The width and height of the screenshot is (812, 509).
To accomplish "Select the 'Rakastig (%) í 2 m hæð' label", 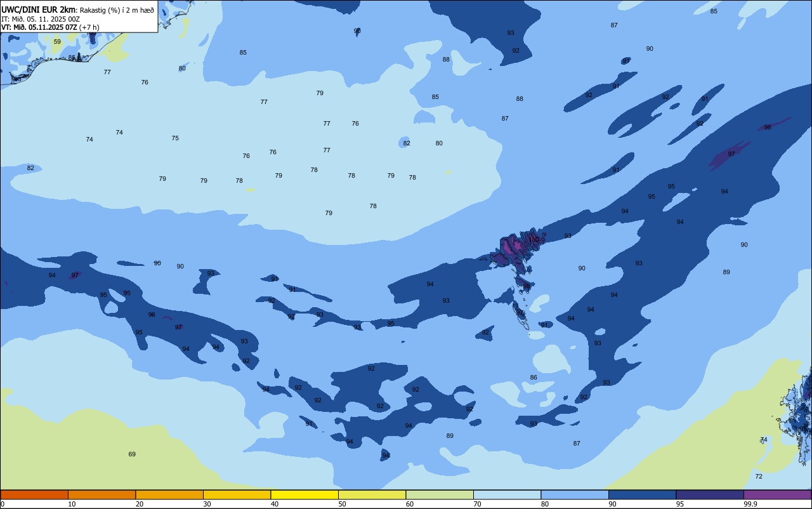I will (117, 10).
